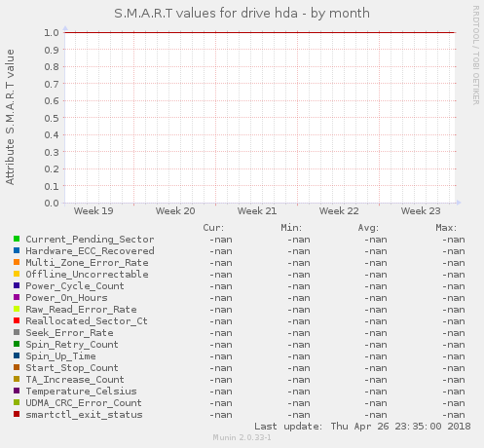The height and width of the screenshot is (448, 484).
Task: Select the Reallocated_Sector_Ct legend label
Action: point(87,321)
